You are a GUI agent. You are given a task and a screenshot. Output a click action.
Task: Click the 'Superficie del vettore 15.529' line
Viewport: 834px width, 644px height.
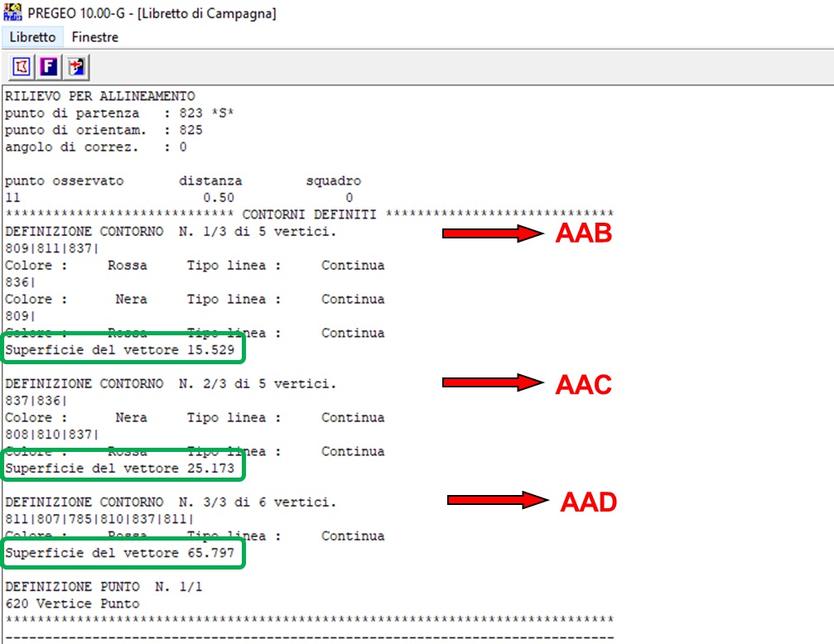124,350
